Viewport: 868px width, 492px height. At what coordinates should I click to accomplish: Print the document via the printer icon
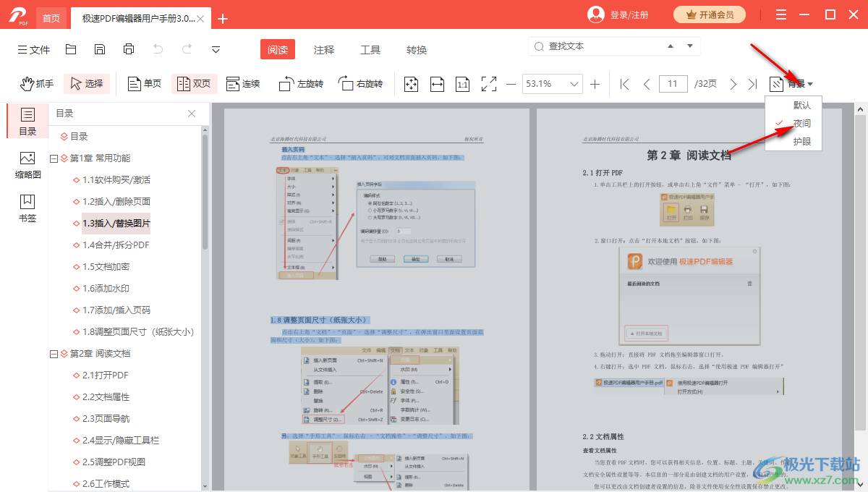[129, 49]
